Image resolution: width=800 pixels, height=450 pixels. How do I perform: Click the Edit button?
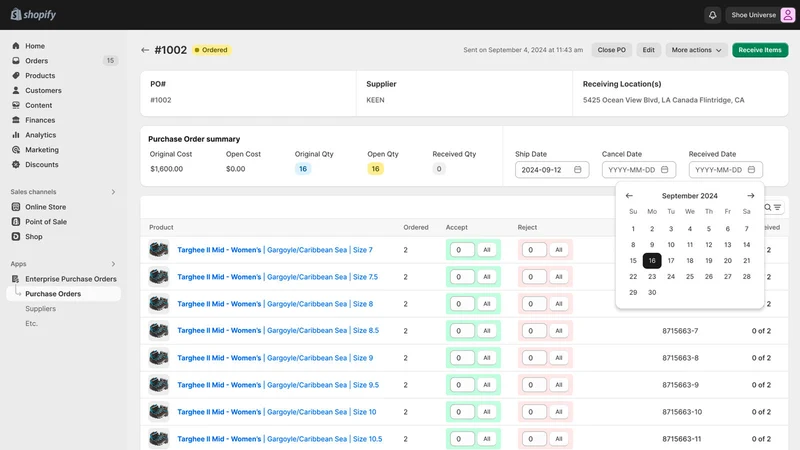pyautogui.click(x=648, y=50)
